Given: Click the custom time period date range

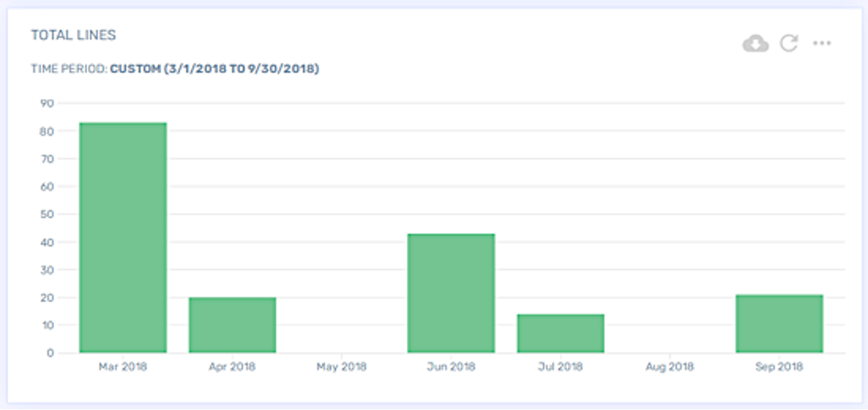Looking at the screenshot, I should [214, 69].
